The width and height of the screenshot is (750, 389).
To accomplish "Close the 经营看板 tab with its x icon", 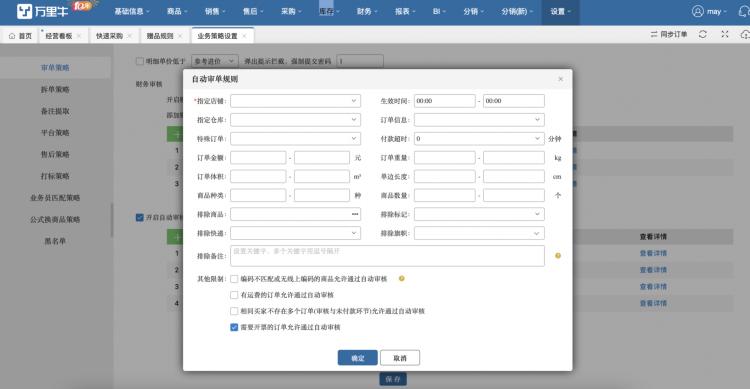I will [79, 36].
